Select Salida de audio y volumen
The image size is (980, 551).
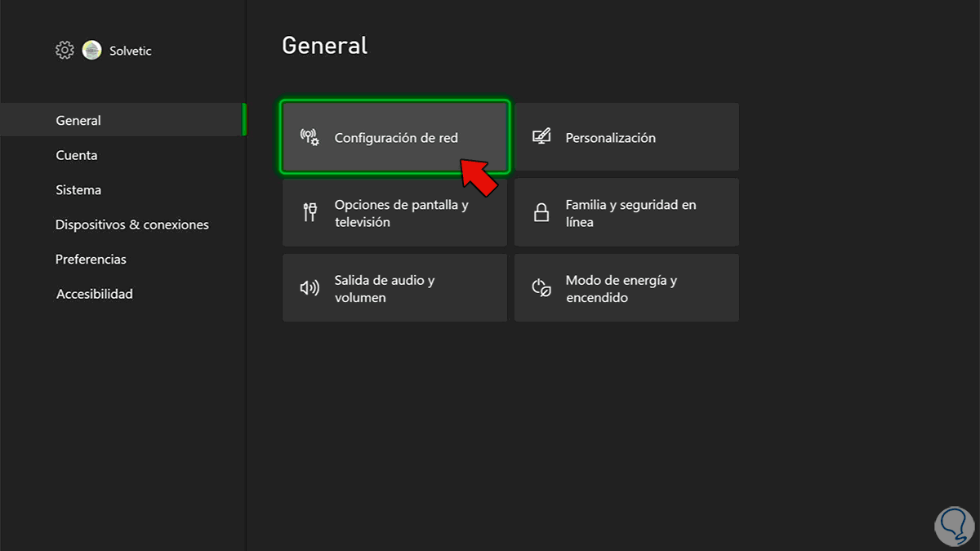click(395, 288)
